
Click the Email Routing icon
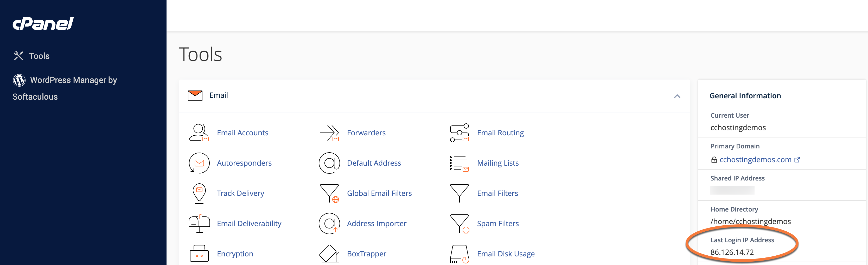(459, 133)
